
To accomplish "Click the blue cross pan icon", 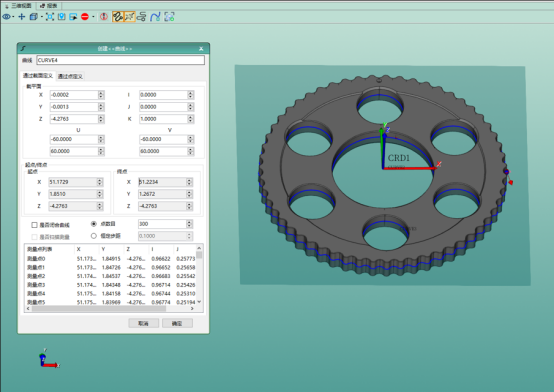I will (x=22, y=17).
